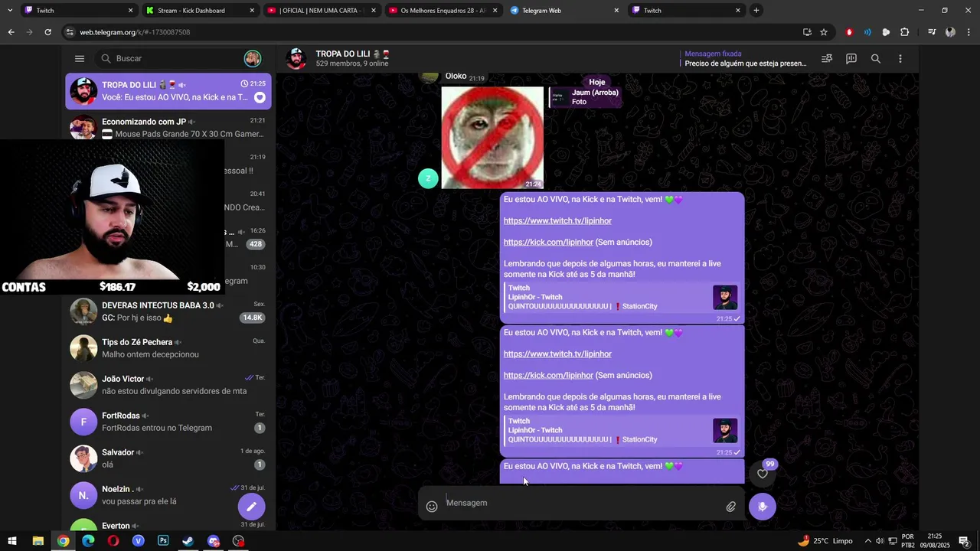Open the 25°C Limpo weather widget

point(825,541)
